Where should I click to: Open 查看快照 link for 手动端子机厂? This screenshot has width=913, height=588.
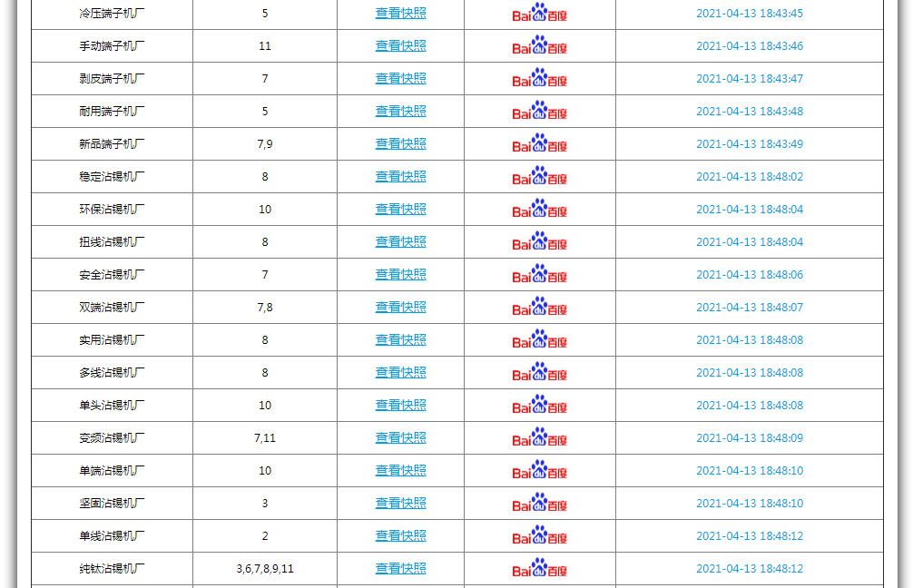click(x=400, y=45)
